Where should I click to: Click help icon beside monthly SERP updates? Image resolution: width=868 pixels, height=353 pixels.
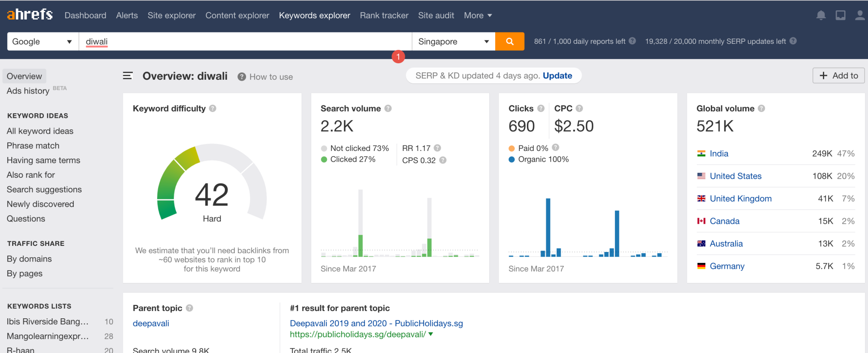pyautogui.click(x=793, y=41)
